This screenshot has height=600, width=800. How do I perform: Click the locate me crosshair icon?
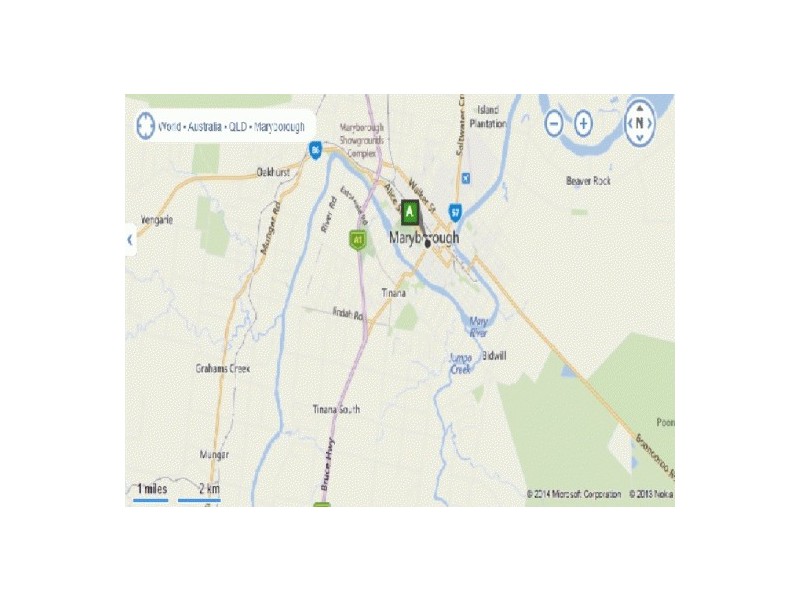click(145, 126)
